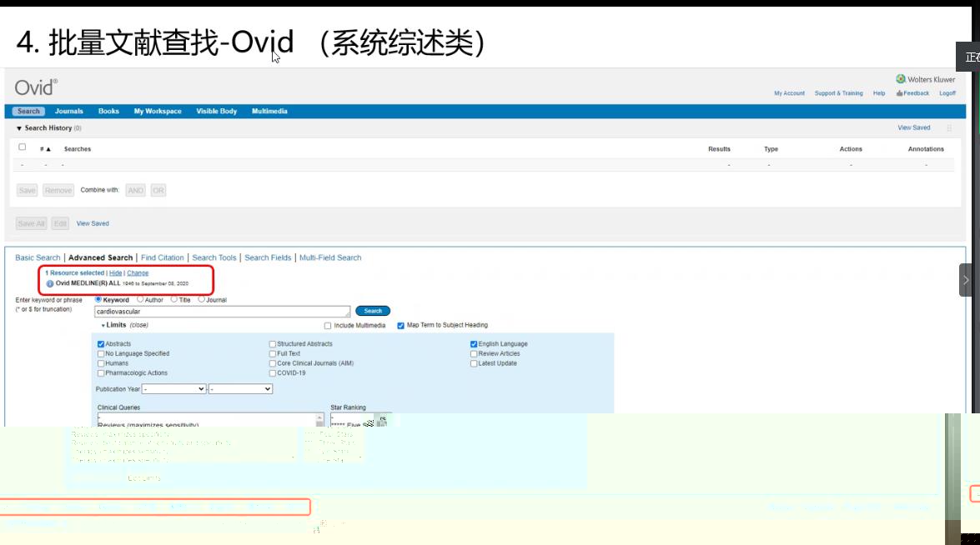
Task: Enable the Include Multimedia checkbox
Action: click(x=328, y=326)
